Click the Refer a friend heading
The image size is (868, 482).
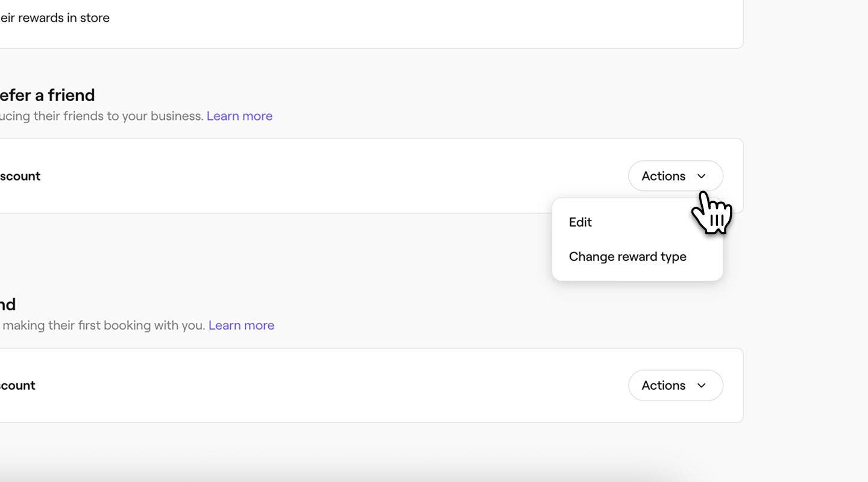(47, 95)
